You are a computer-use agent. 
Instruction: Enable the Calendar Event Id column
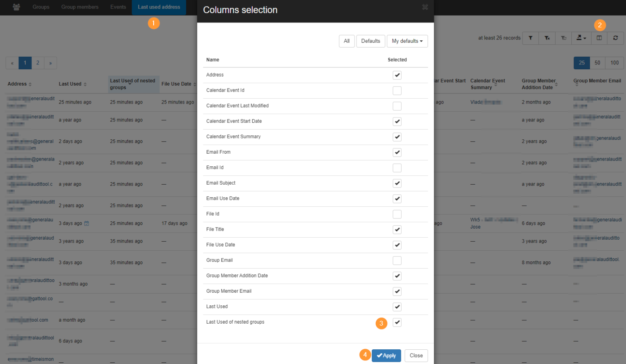[x=397, y=90]
